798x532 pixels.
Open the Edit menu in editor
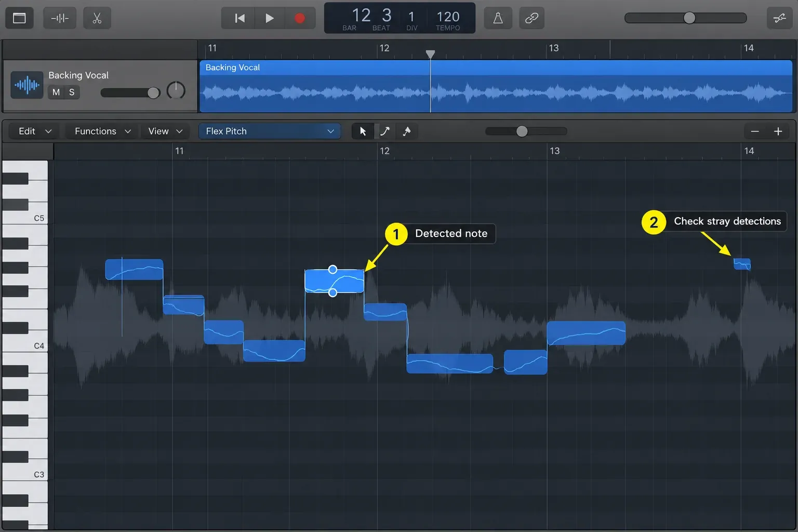pyautogui.click(x=35, y=131)
